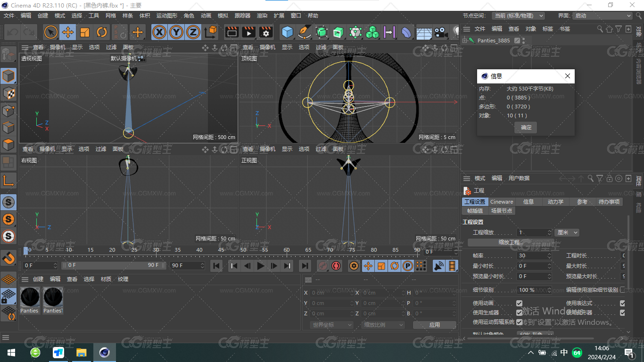Select the Spline Pen tool
Screen dimensions: 644x362
click(x=305, y=32)
